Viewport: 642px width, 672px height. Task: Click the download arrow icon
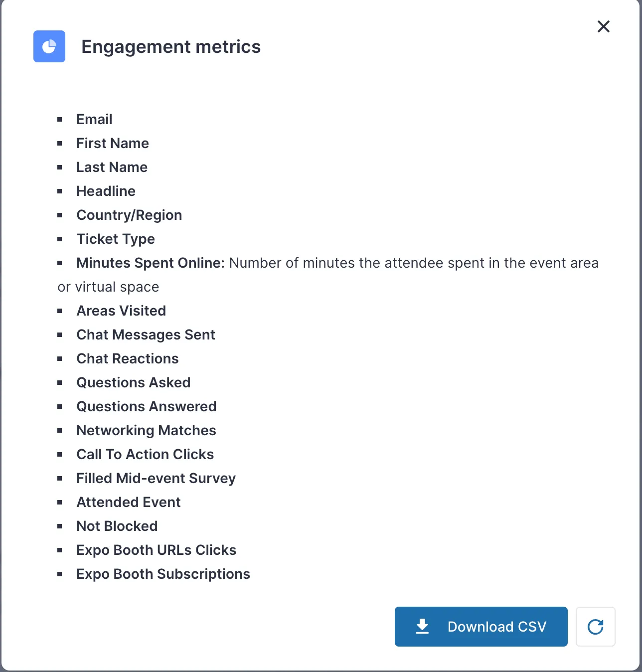coord(422,626)
